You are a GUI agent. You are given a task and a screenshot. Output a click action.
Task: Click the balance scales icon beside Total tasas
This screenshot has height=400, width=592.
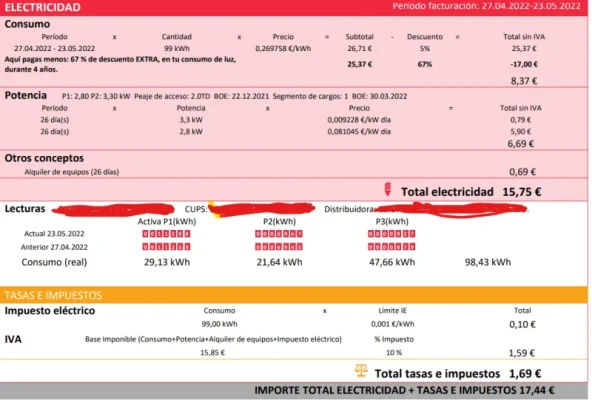pyautogui.click(x=361, y=371)
